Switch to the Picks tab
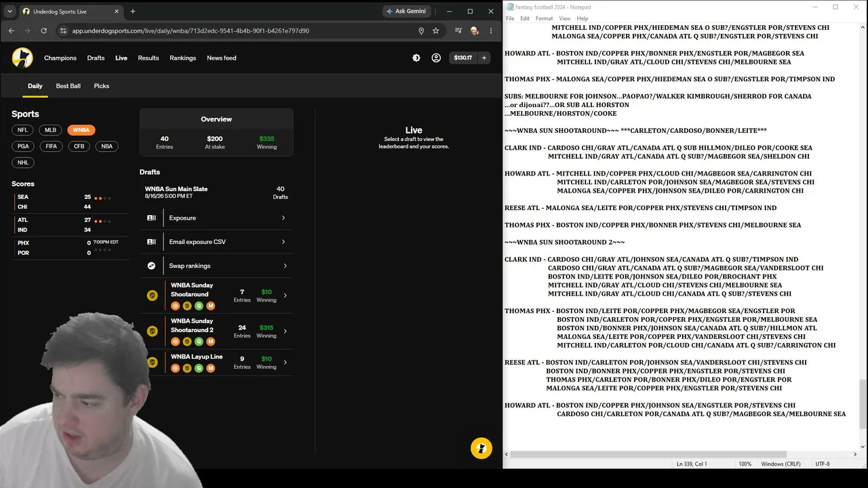 [x=102, y=86]
